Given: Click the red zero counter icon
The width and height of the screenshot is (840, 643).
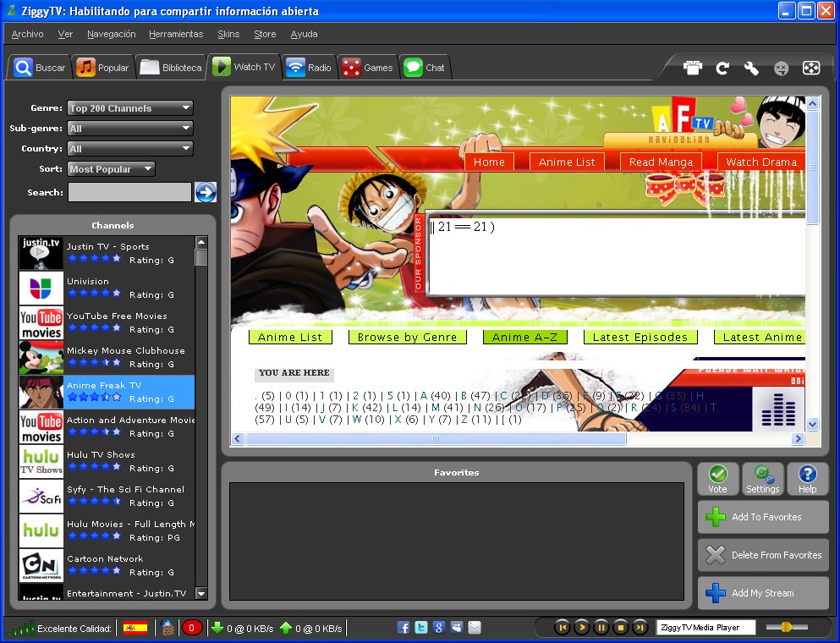Looking at the screenshot, I should (x=192, y=628).
